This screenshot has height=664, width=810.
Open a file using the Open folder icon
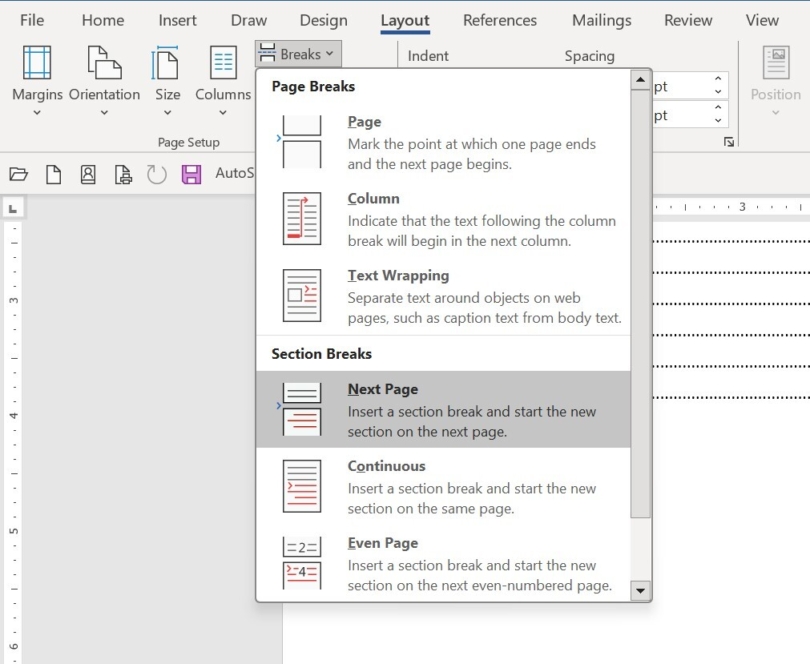[18, 173]
